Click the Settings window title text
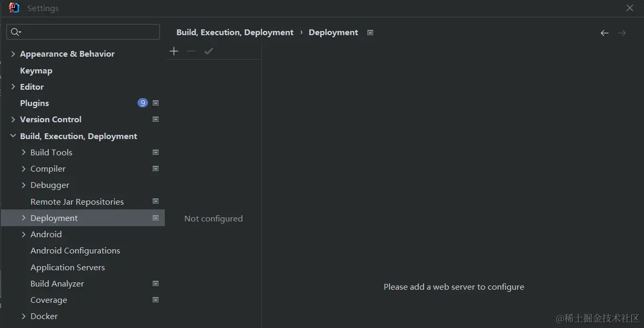Viewport: 644px width, 328px height. pyautogui.click(x=43, y=8)
